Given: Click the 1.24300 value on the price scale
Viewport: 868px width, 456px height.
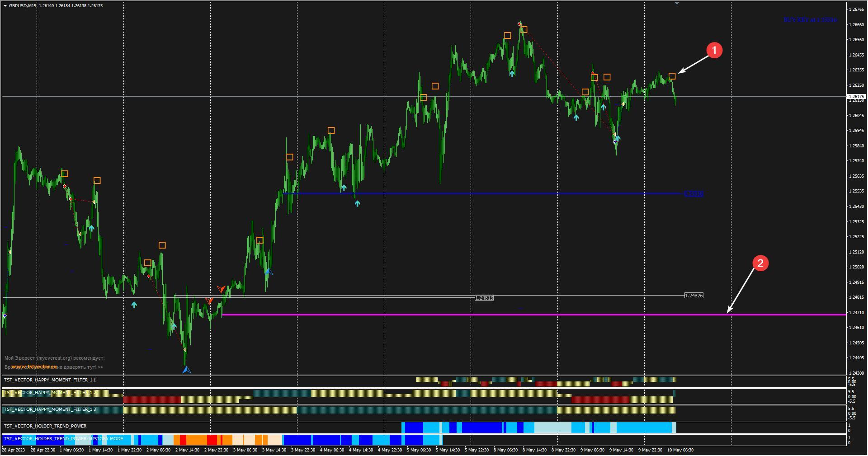Looking at the screenshot, I should 856,373.
